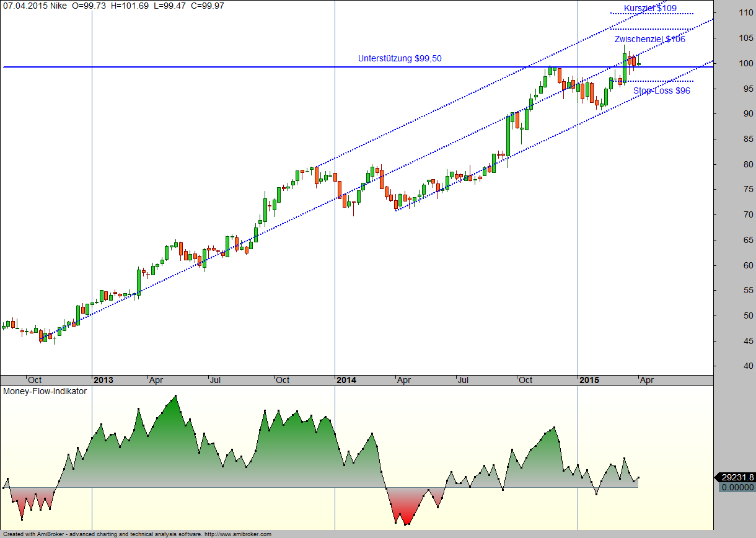The height and width of the screenshot is (538, 756).
Task: Click the 40 price axis label
Action: point(747,366)
